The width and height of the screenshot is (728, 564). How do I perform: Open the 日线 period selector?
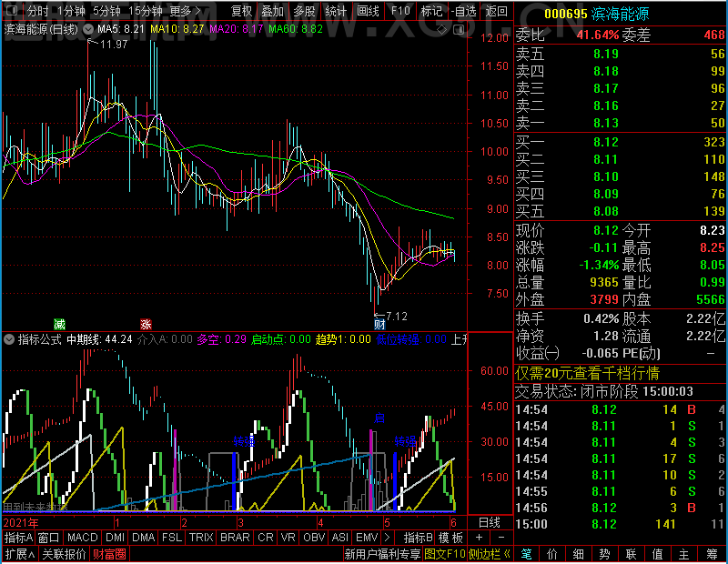490,523
